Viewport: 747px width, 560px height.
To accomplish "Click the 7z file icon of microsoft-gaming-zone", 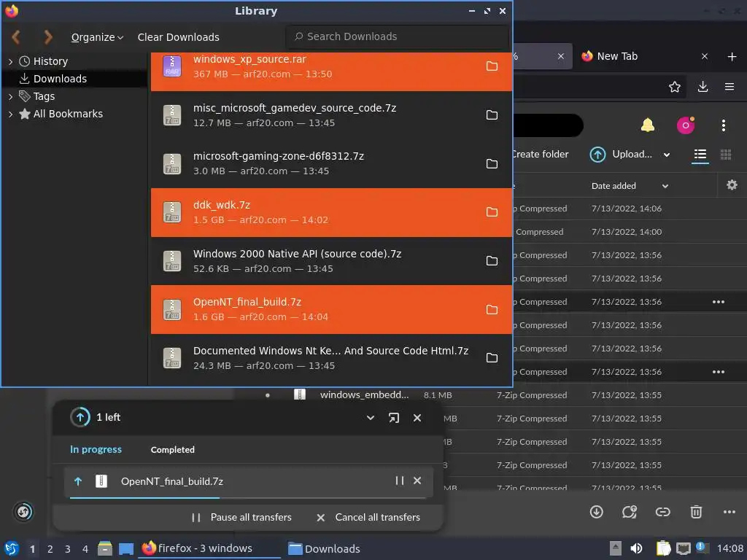I will [x=172, y=164].
